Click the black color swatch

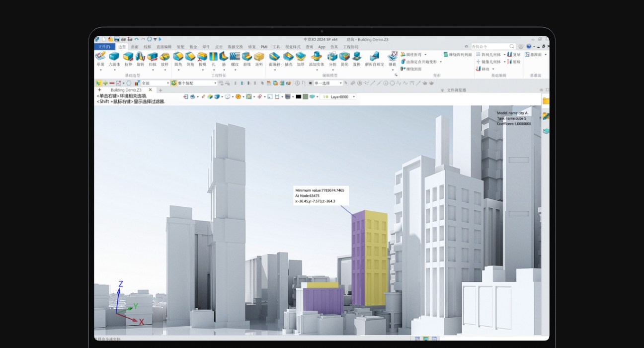[x=298, y=97]
